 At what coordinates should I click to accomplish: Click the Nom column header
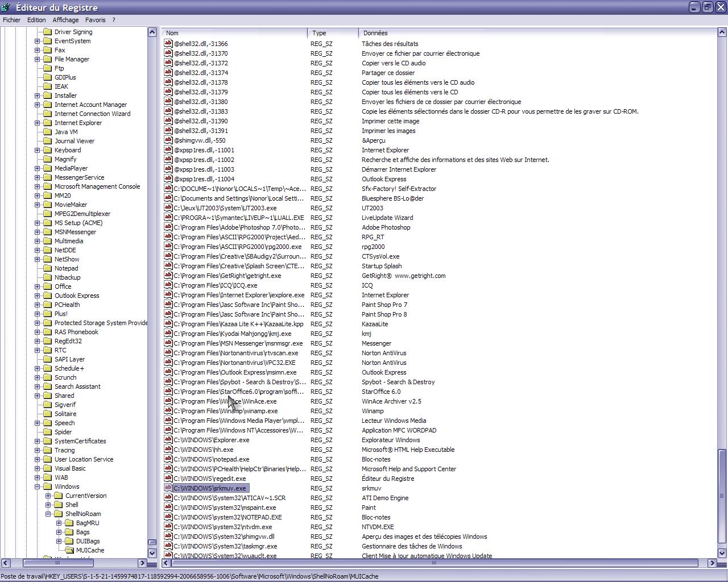coord(234,33)
